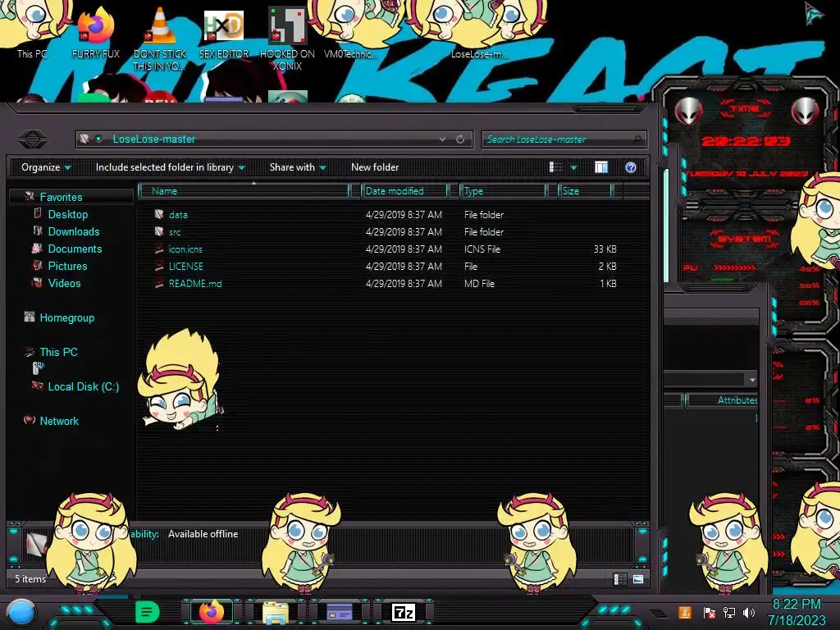The height and width of the screenshot is (630, 840).
Task: Open the VLC cone desktop shortcut
Action: (159, 38)
